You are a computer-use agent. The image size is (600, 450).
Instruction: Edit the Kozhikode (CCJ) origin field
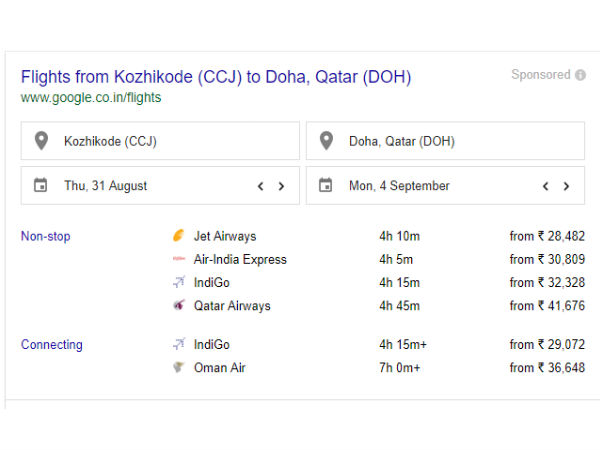point(170,141)
